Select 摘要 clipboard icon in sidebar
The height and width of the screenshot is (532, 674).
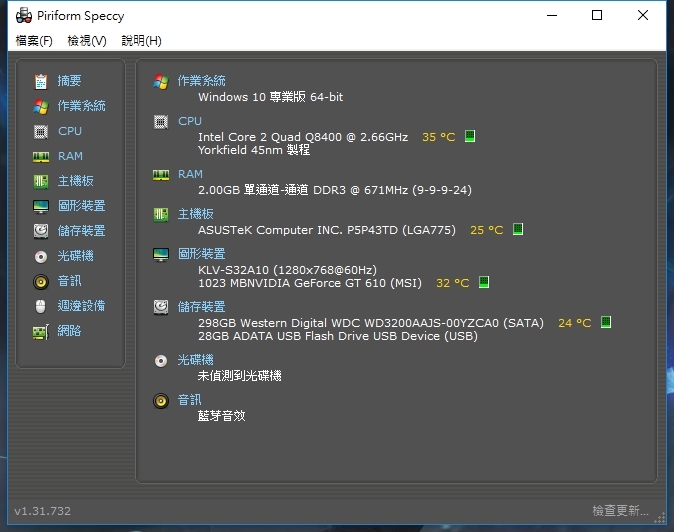click(x=41, y=81)
